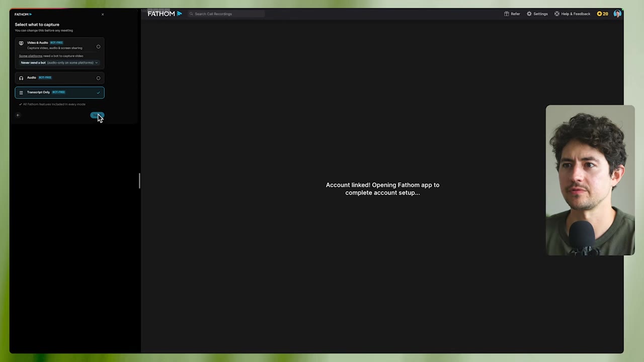The height and width of the screenshot is (362, 644).
Task: Click the BOT-FREE badge next to Transcript Only
Action: click(x=58, y=92)
